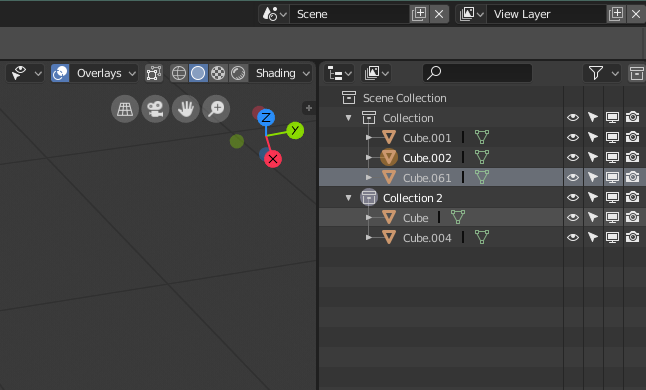646x390 pixels.
Task: Click the mesh data icon of Cube.061
Action: (x=482, y=177)
